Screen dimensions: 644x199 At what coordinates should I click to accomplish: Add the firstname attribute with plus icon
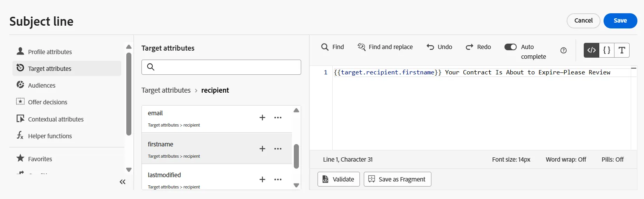point(262,149)
